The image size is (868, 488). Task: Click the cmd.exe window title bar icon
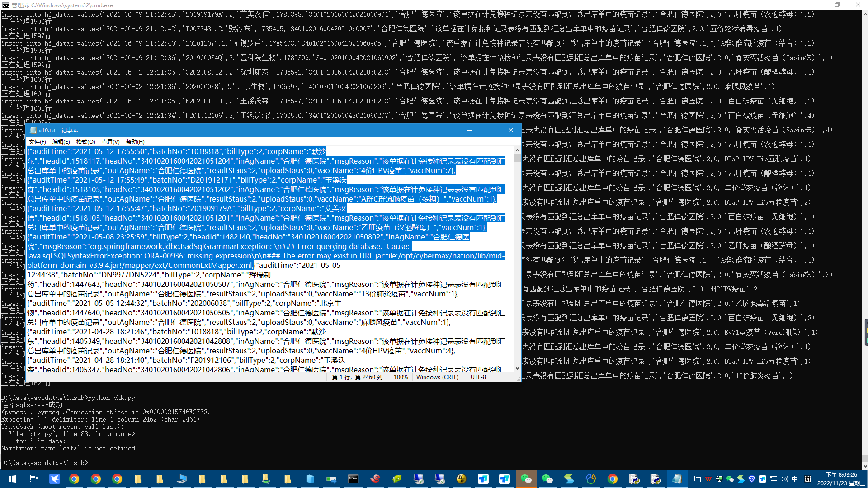point(5,5)
